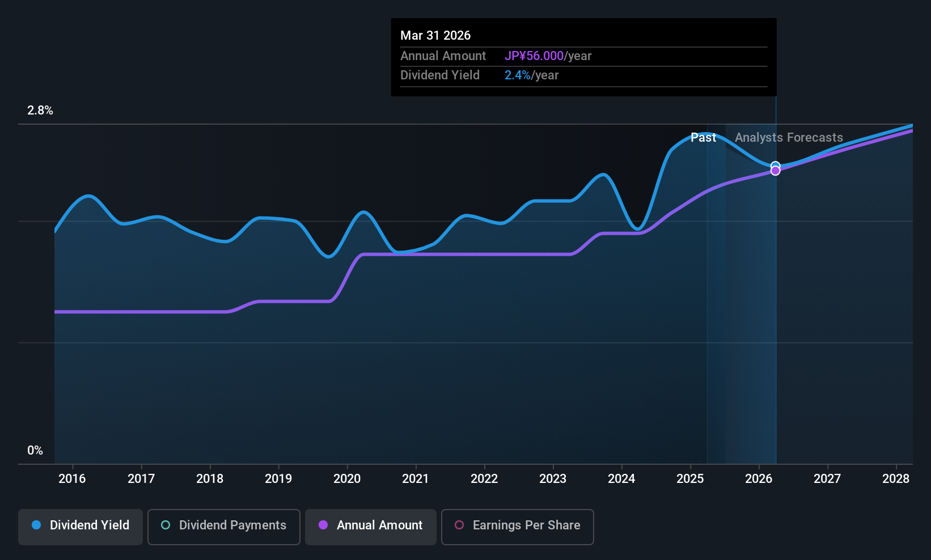Click the JP¥56.000/year tooltip value
This screenshot has width=931, height=560.
[x=548, y=56]
